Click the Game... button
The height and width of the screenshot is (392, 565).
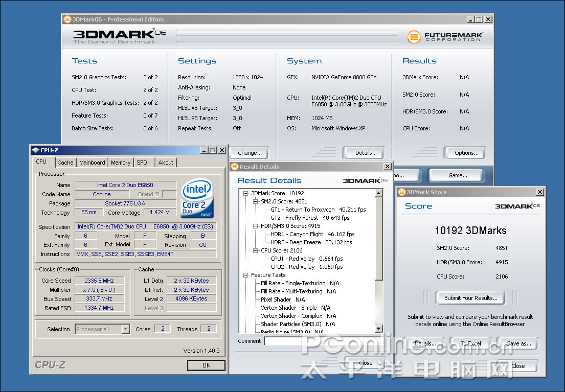pos(458,175)
